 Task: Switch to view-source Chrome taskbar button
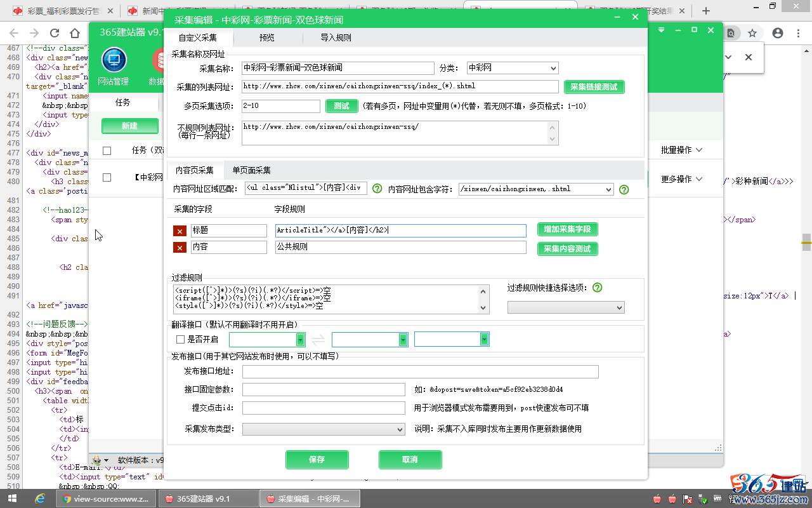[107, 498]
